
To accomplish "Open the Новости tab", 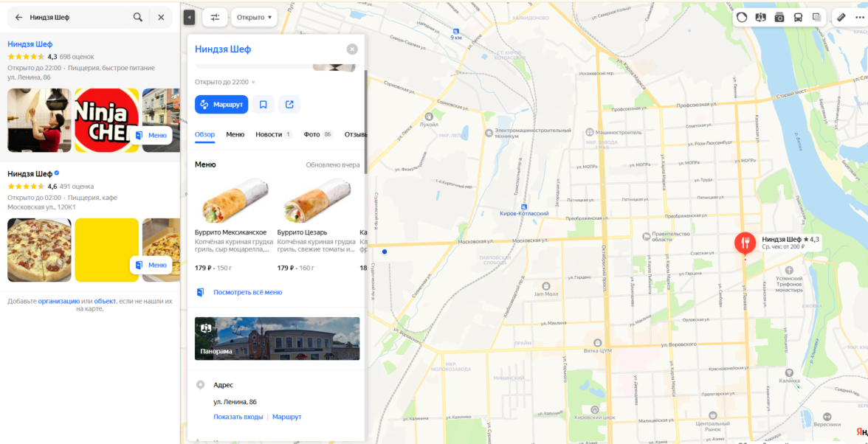I will [273, 134].
